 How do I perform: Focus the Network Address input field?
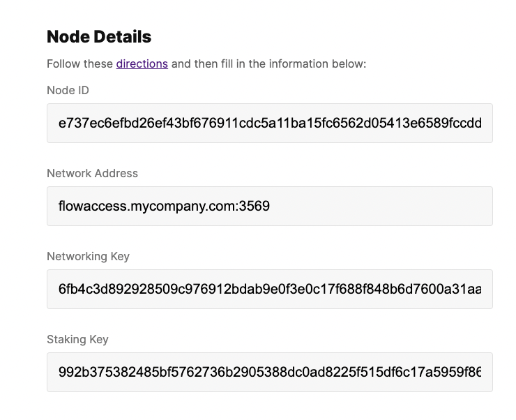pyautogui.click(x=269, y=206)
